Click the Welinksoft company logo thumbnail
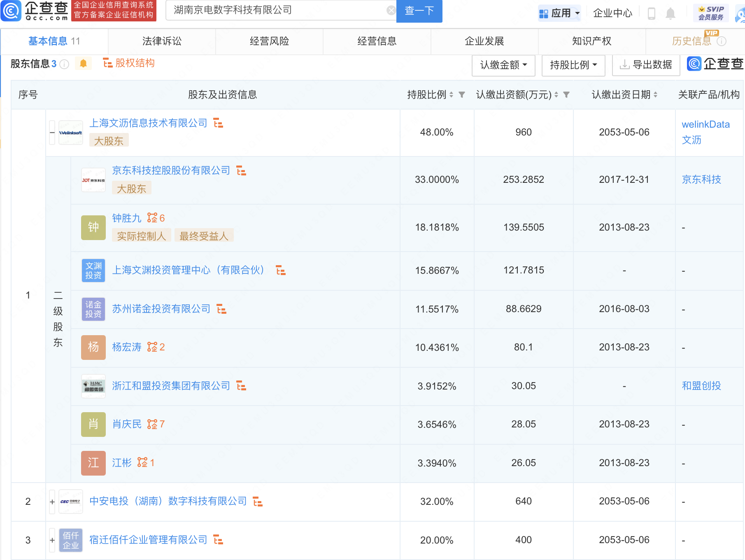The width and height of the screenshot is (745, 560). (71, 133)
